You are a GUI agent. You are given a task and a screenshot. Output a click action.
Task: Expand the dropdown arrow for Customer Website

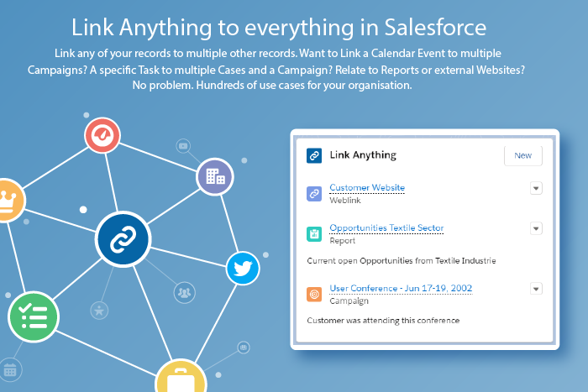tap(536, 189)
